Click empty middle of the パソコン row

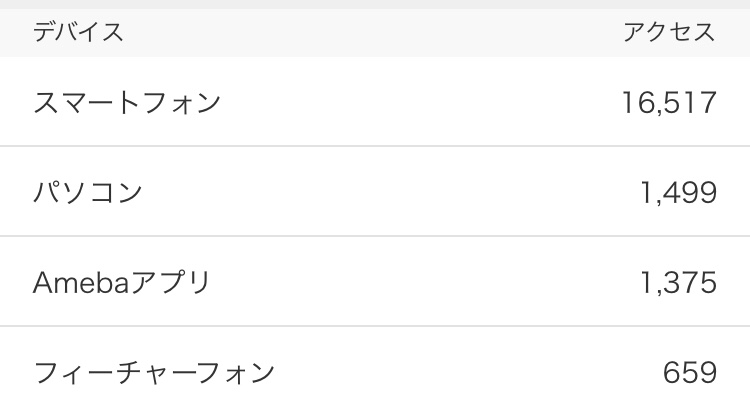[x=400, y=192]
